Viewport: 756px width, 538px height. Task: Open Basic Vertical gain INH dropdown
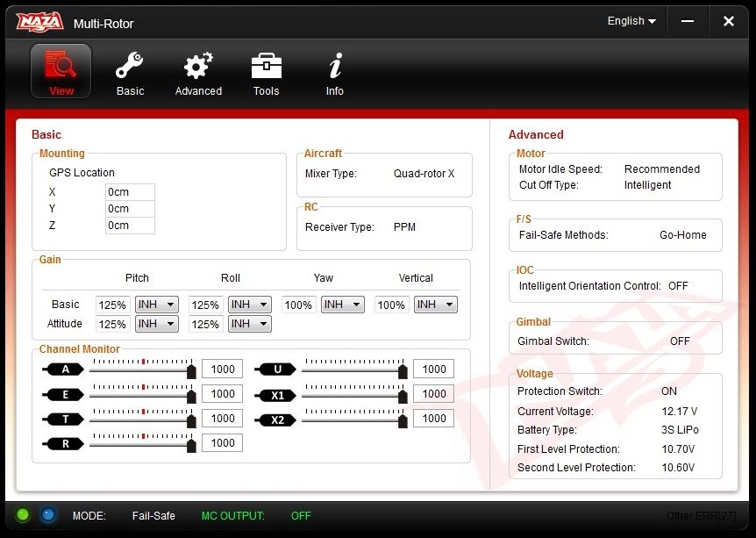tap(436, 305)
